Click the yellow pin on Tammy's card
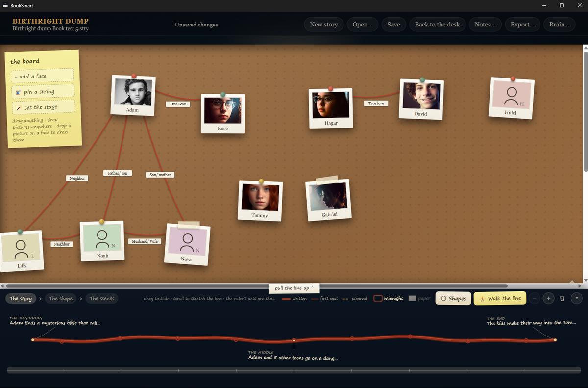Image resolution: width=588 pixels, height=388 pixels. pyautogui.click(x=261, y=181)
